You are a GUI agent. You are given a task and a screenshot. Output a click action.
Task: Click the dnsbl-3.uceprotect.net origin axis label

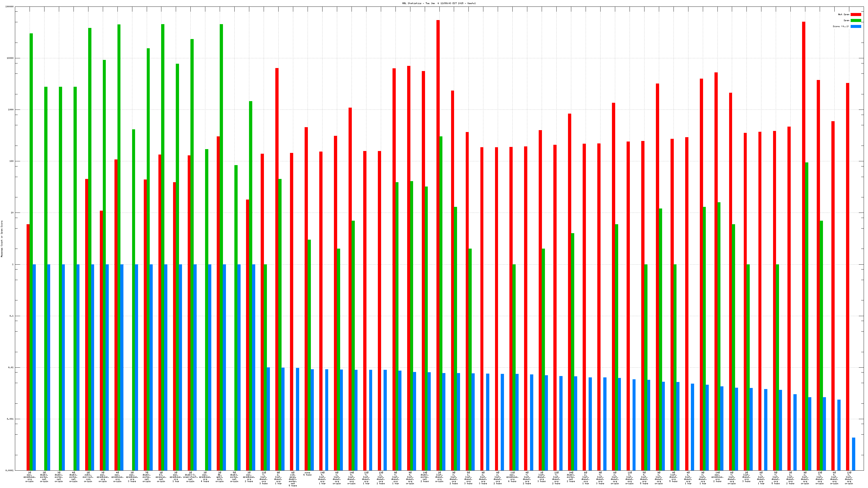point(190,477)
